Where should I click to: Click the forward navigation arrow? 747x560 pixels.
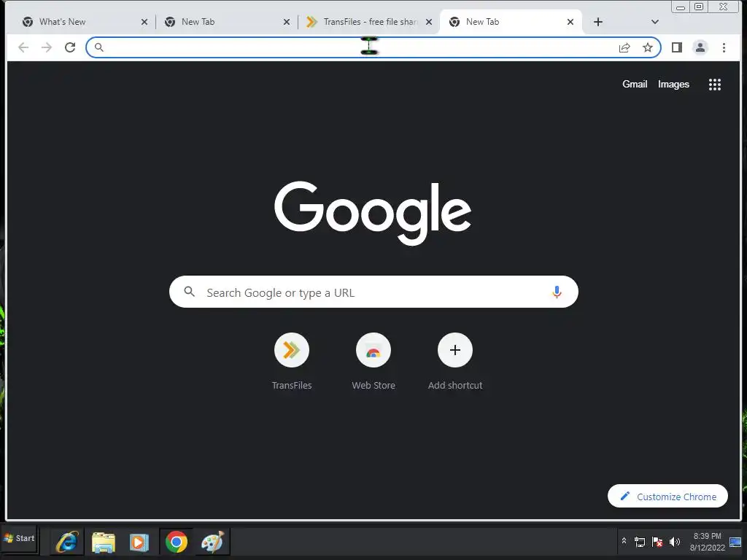pyautogui.click(x=46, y=47)
